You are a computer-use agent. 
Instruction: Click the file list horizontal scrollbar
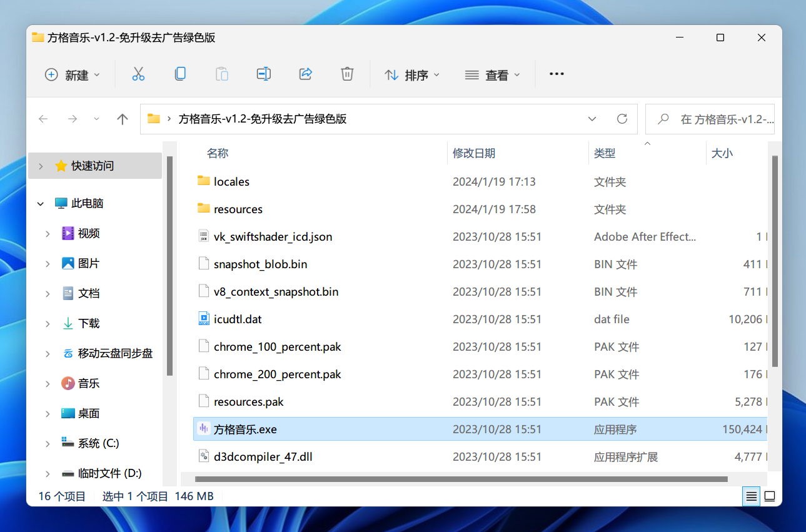(x=461, y=479)
